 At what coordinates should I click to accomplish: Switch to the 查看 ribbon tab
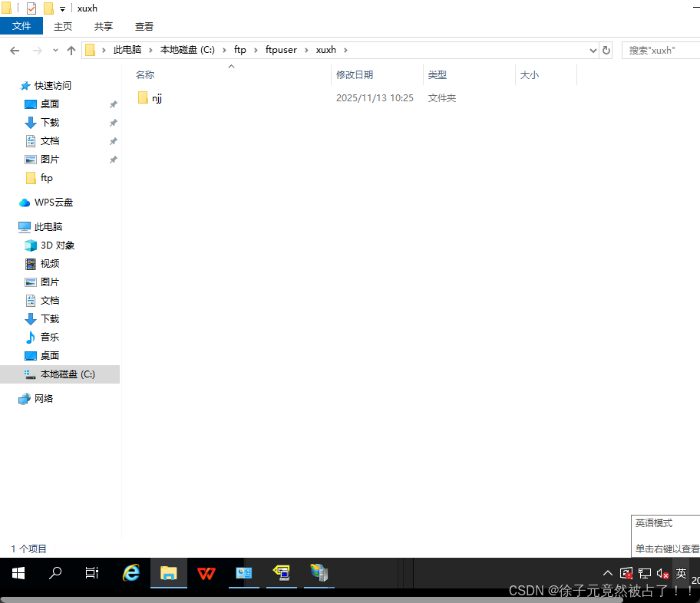coord(144,25)
